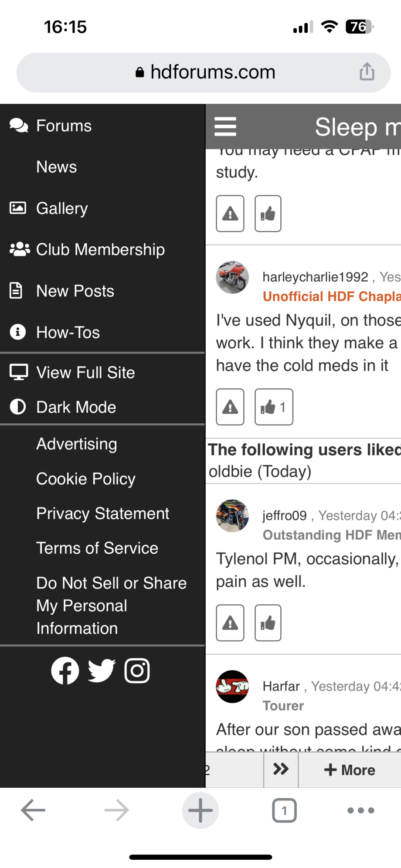Open the Twitter social link icon
The image size is (401, 868).
pos(102,671)
